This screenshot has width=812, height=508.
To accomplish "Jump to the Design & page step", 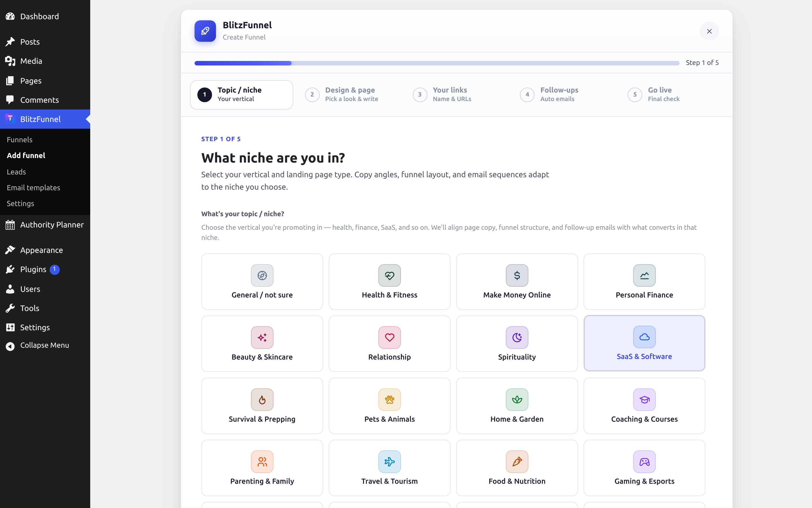I will (349, 95).
